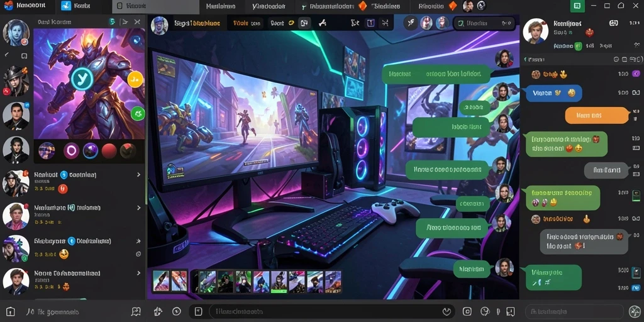Click the green square button near window controls
The width and height of the screenshot is (644, 322).
coord(577,6)
